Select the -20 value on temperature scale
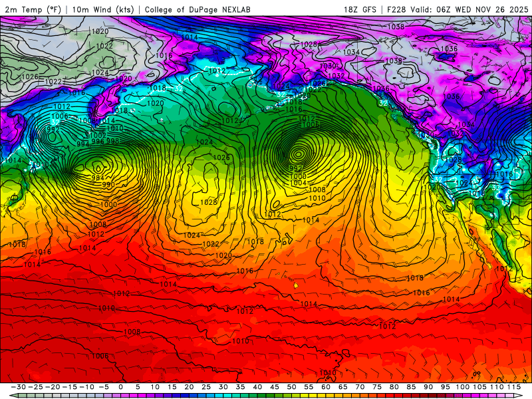The height and width of the screenshot is (399, 532). coord(53,387)
